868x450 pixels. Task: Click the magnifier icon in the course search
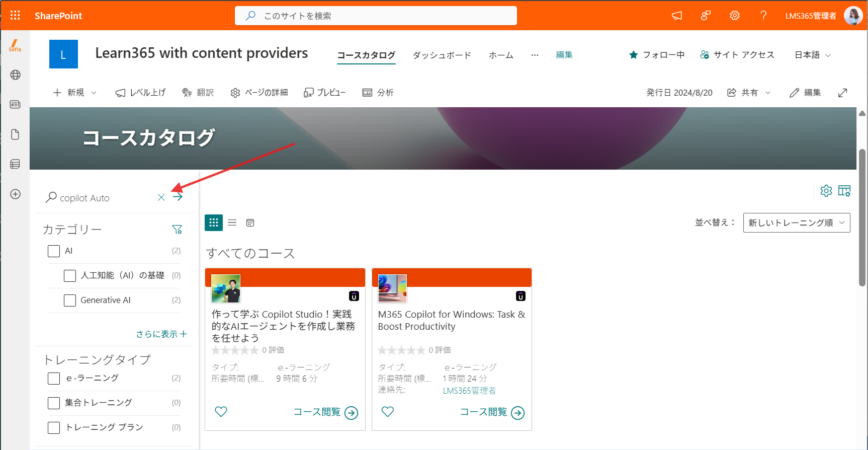click(51, 197)
